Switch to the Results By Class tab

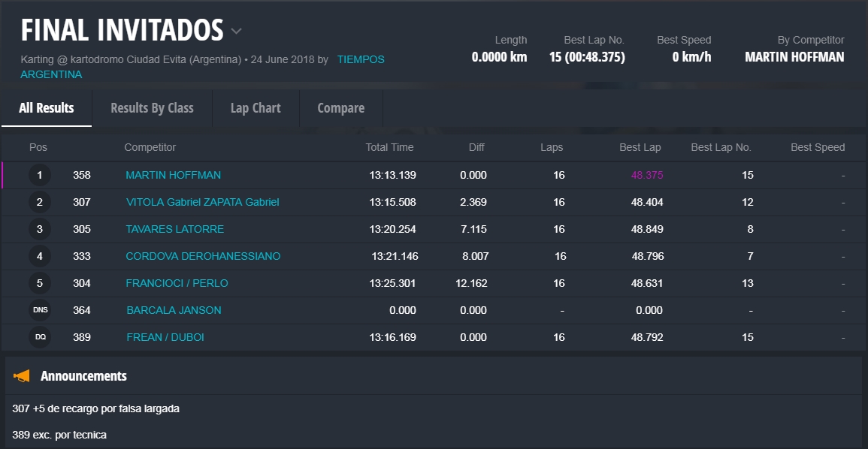(152, 108)
